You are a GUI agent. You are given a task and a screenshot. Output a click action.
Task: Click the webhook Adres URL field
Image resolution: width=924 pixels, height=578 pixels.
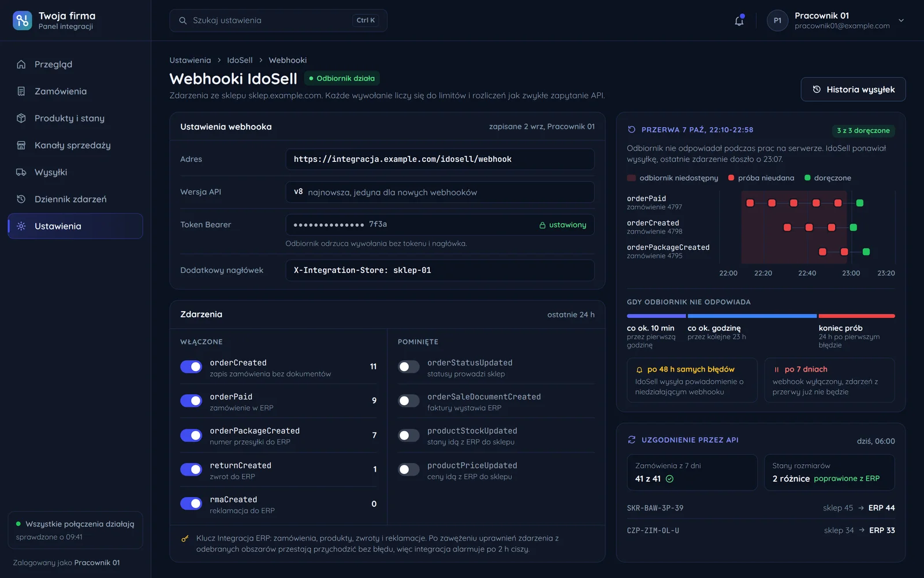coord(440,160)
